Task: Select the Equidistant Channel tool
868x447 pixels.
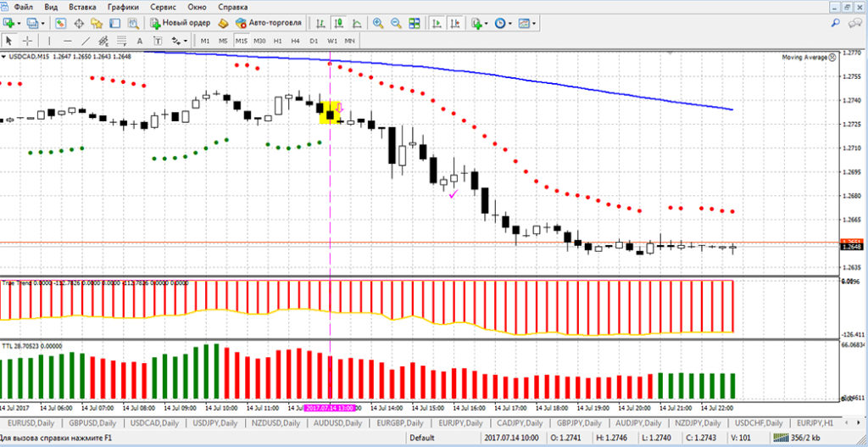Action: click(103, 41)
